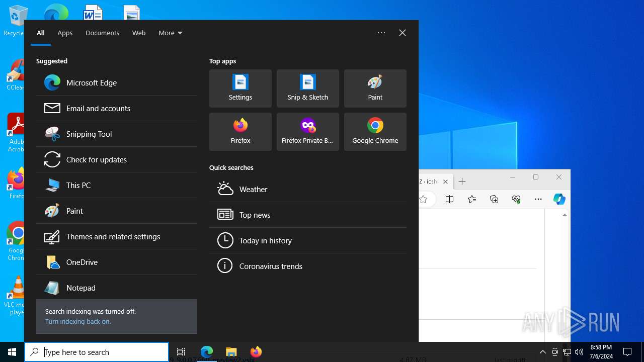Open new tab in Edge window
The height and width of the screenshot is (362, 644).
[x=462, y=182]
